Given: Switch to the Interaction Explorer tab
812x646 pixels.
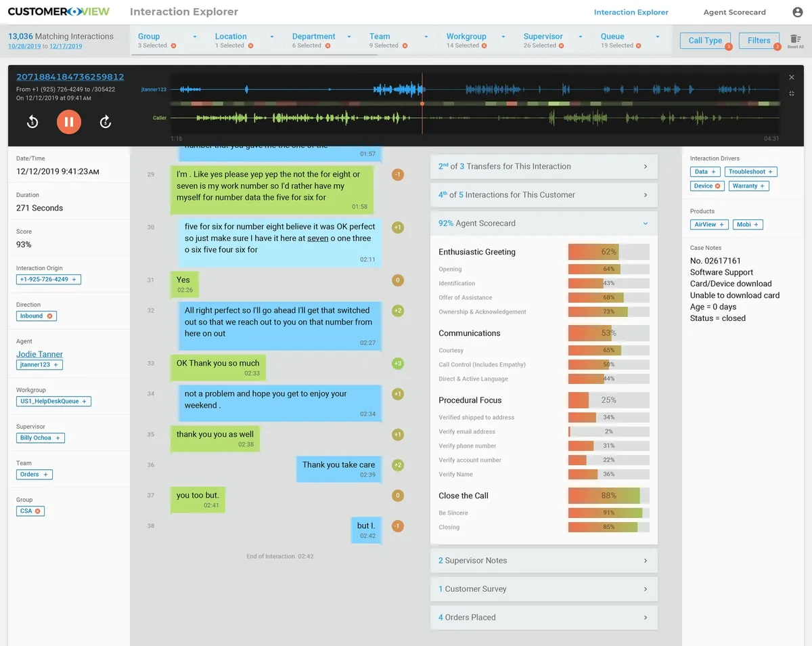Looking at the screenshot, I should pyautogui.click(x=631, y=12).
